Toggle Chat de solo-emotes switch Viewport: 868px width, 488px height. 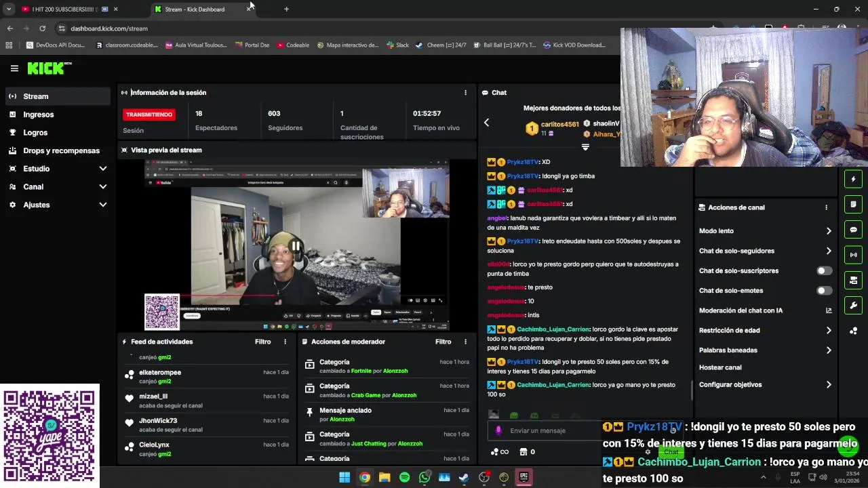click(x=824, y=291)
